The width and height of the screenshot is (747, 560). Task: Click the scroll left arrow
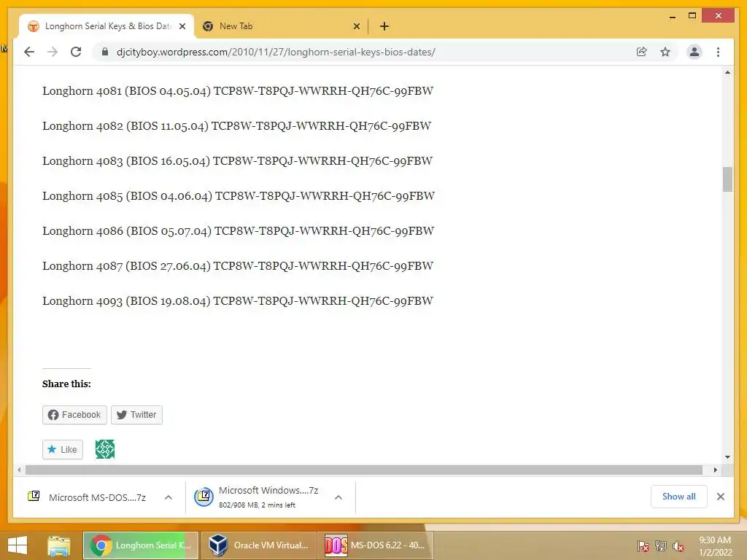[x=18, y=470]
